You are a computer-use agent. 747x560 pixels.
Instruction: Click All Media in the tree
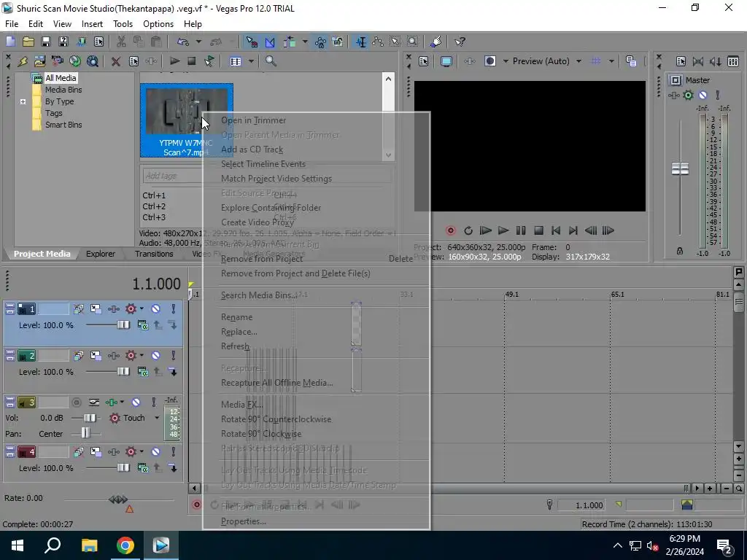(61, 78)
